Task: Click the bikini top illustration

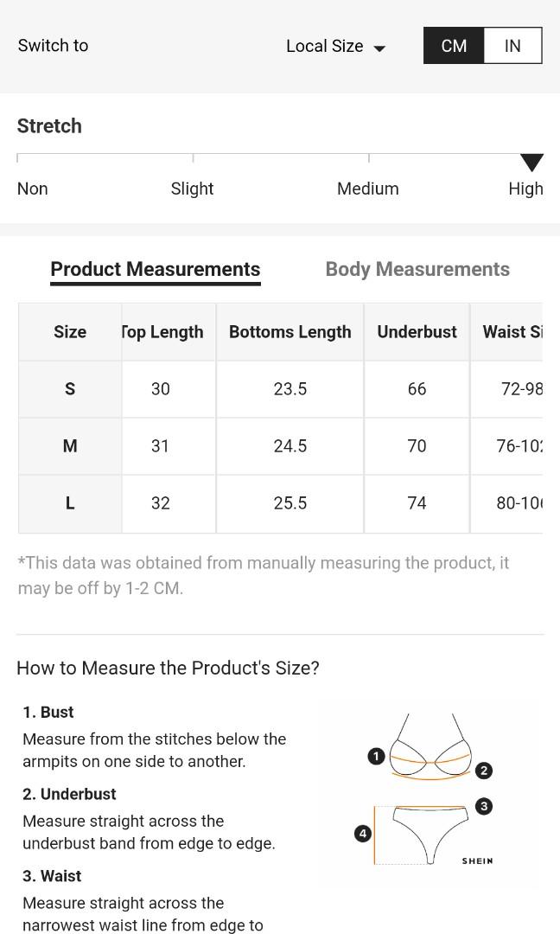Action: coord(431,747)
